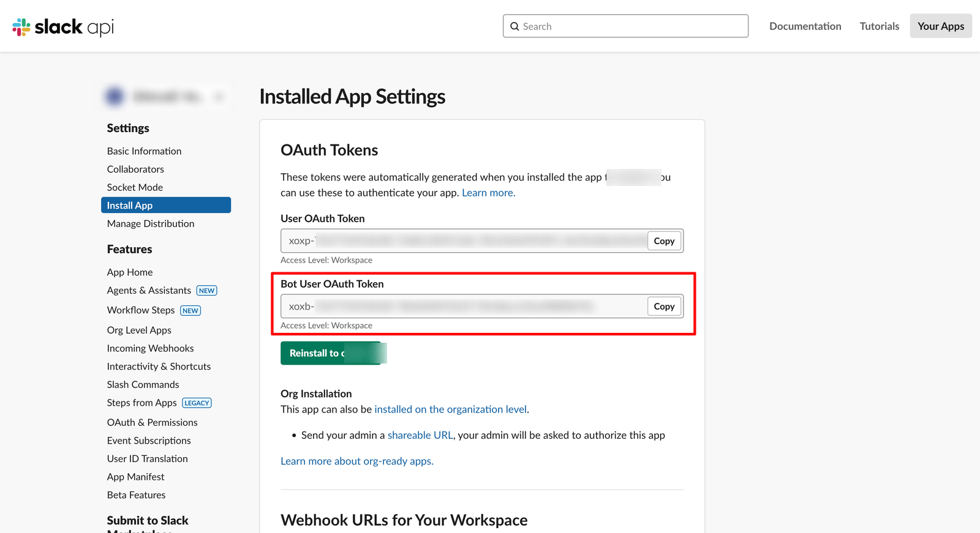
Task: Open the app selector dropdown in sidebar
Action: click(166, 96)
